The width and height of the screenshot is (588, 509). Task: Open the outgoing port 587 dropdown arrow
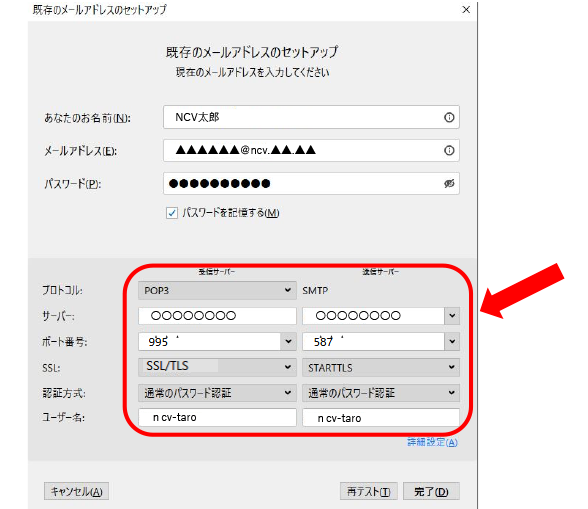[452, 341]
